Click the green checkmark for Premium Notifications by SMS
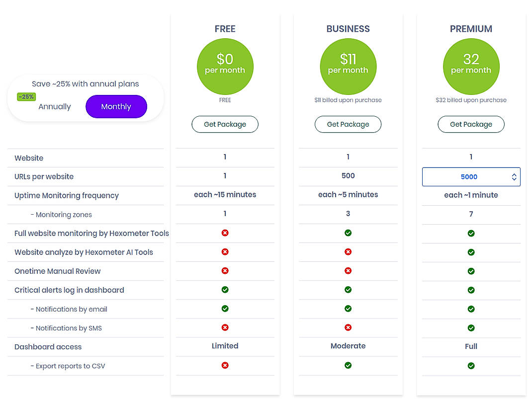532x399 pixels. (x=471, y=327)
